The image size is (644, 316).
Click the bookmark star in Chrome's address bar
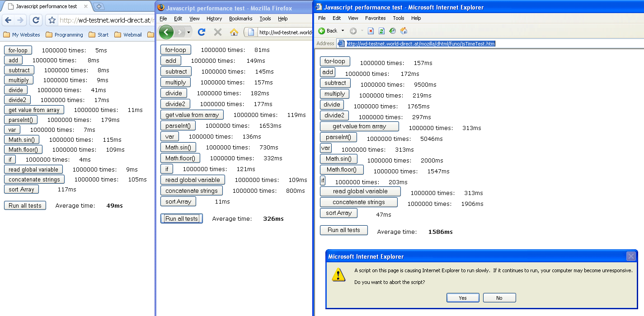tap(52, 20)
